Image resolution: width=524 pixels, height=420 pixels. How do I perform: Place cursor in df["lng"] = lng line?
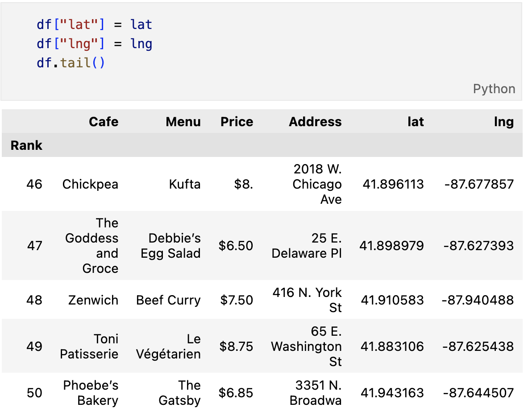click(95, 44)
